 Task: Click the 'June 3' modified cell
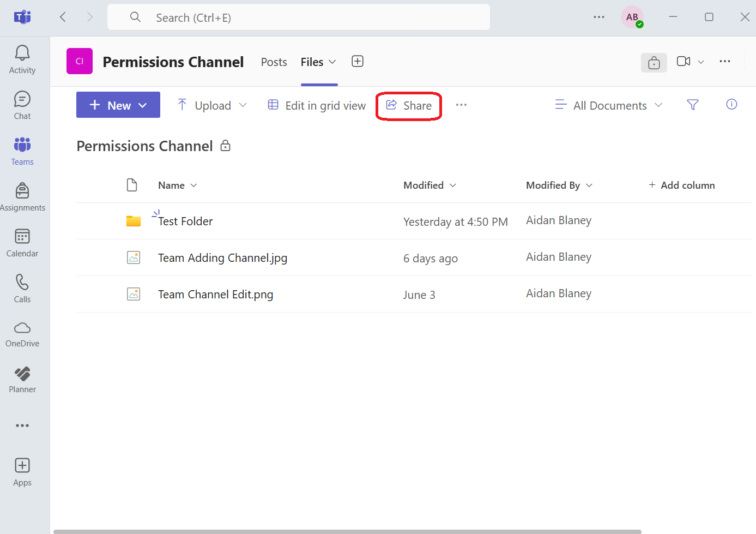click(x=419, y=295)
